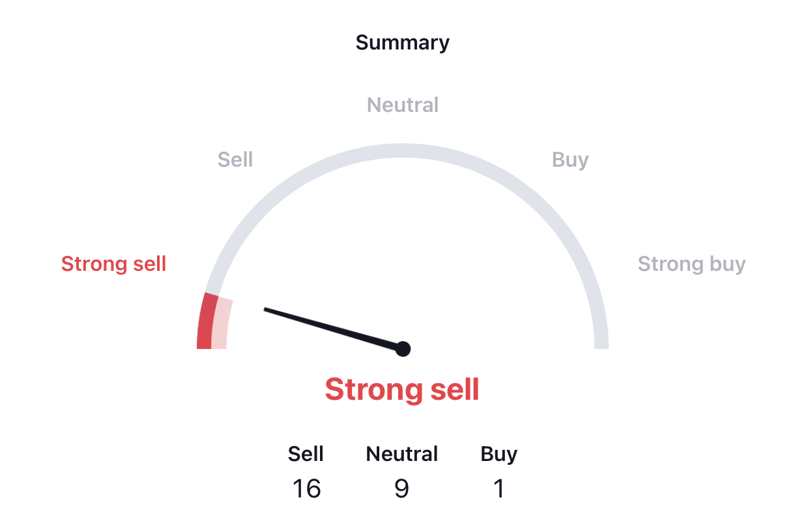
Task: Click the light pink gauge segment
Action: (222, 324)
